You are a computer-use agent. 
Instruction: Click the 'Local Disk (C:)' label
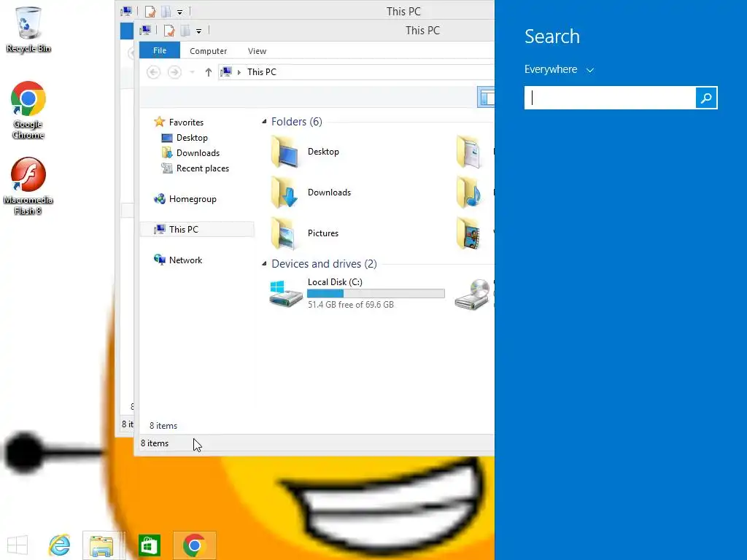[335, 282]
